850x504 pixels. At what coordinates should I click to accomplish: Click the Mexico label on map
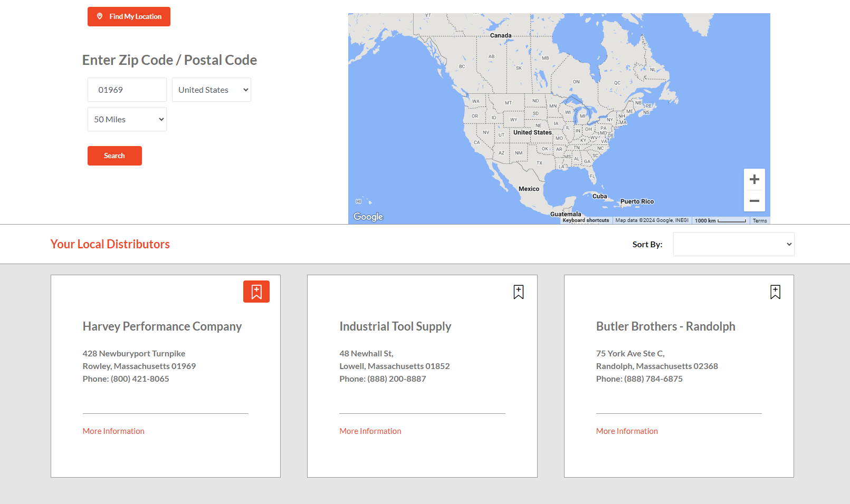[x=529, y=189]
